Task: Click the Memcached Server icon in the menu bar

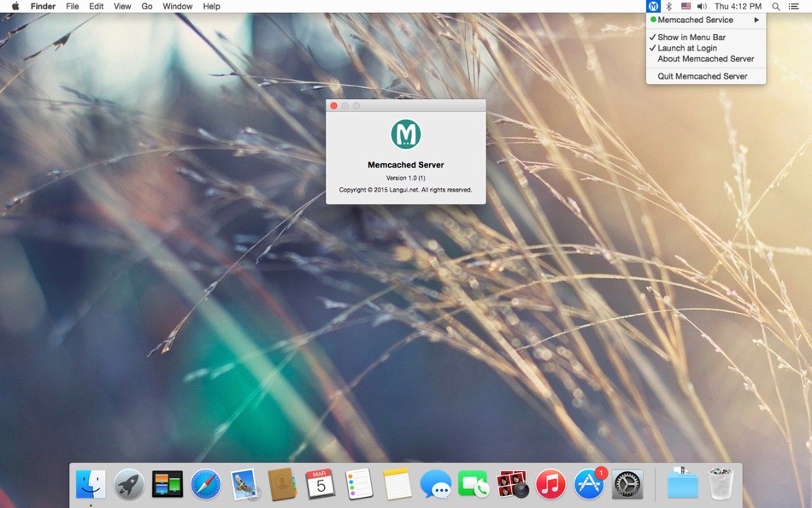Action: pos(653,6)
